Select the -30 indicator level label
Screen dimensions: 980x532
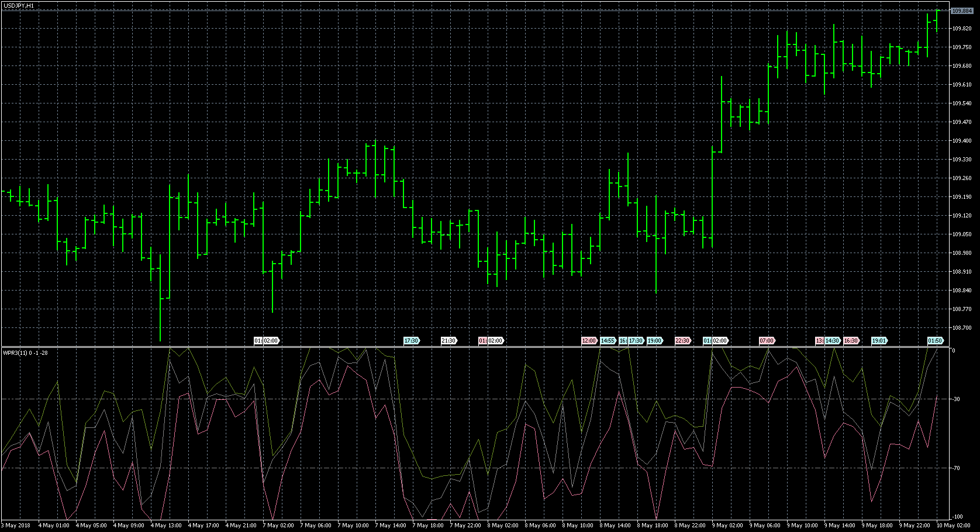point(956,399)
